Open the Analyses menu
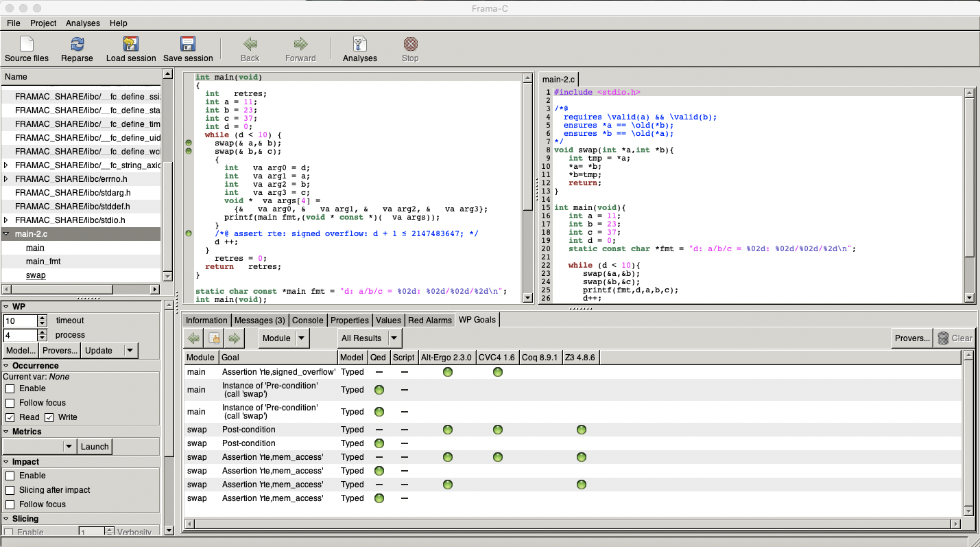Image resolution: width=980 pixels, height=547 pixels. point(83,23)
